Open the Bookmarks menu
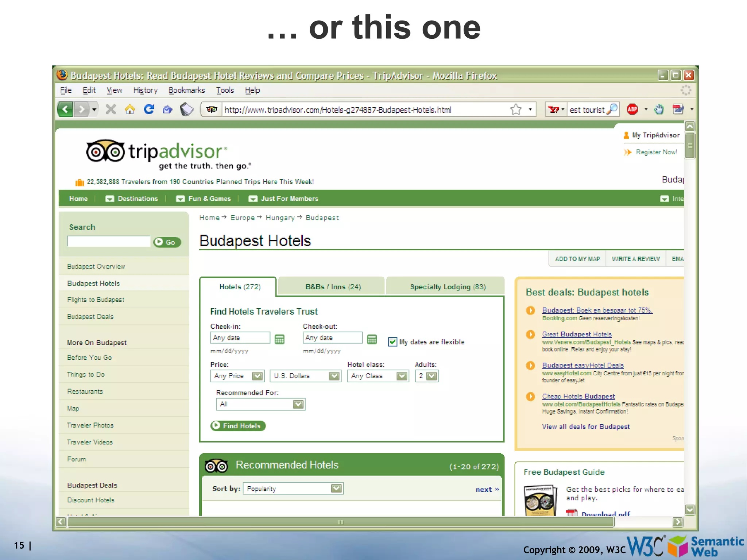The image size is (747, 560). [186, 90]
